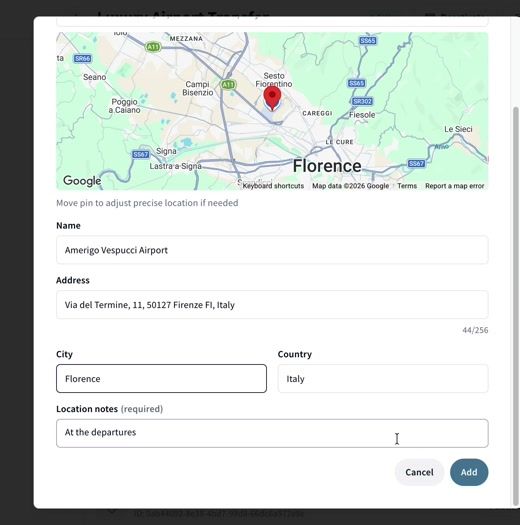Screen dimensions: 520x525
Task: Click the Add button
Action: click(469, 472)
